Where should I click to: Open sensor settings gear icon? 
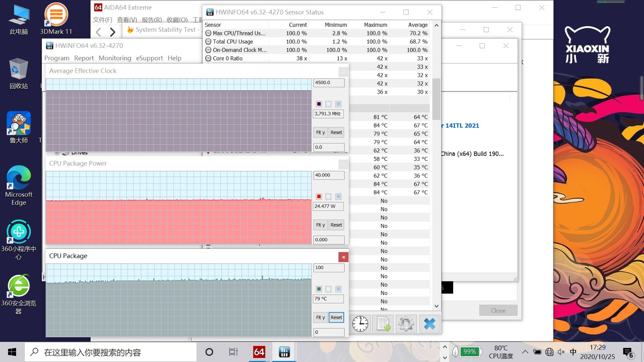pyautogui.click(x=406, y=323)
